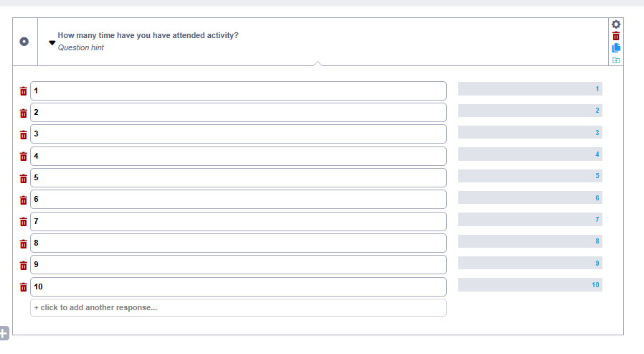644x354 pixels.
Task: Click response label field containing 3
Action: (x=238, y=134)
